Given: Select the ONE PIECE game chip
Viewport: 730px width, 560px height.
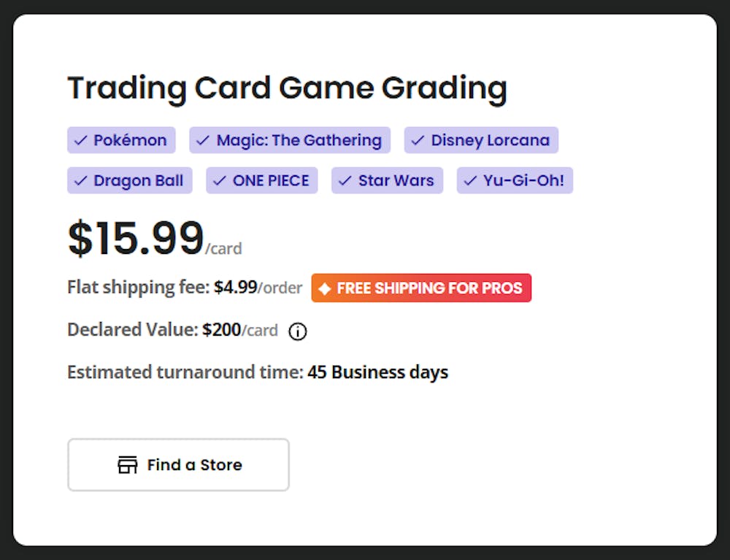Looking at the screenshot, I should pyautogui.click(x=261, y=180).
